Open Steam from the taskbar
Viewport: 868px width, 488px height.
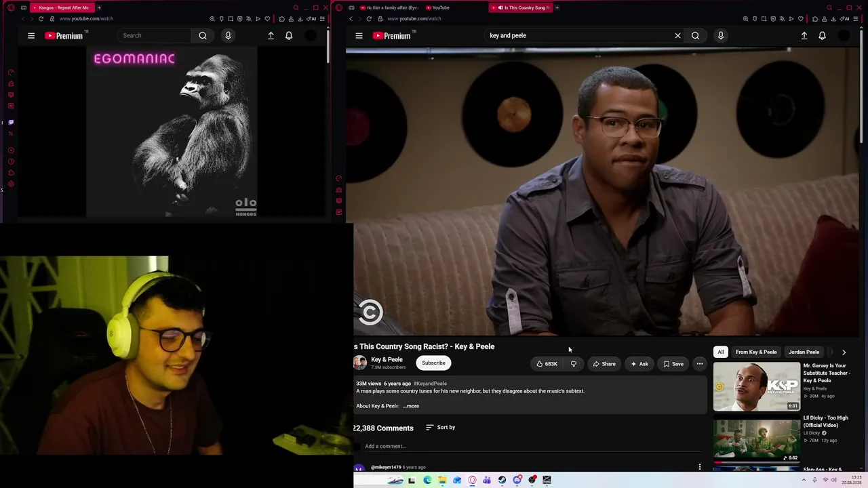502,481
